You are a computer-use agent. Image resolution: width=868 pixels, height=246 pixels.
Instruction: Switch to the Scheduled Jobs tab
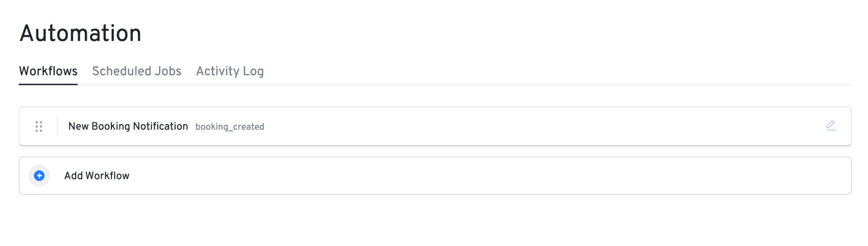[x=136, y=71]
